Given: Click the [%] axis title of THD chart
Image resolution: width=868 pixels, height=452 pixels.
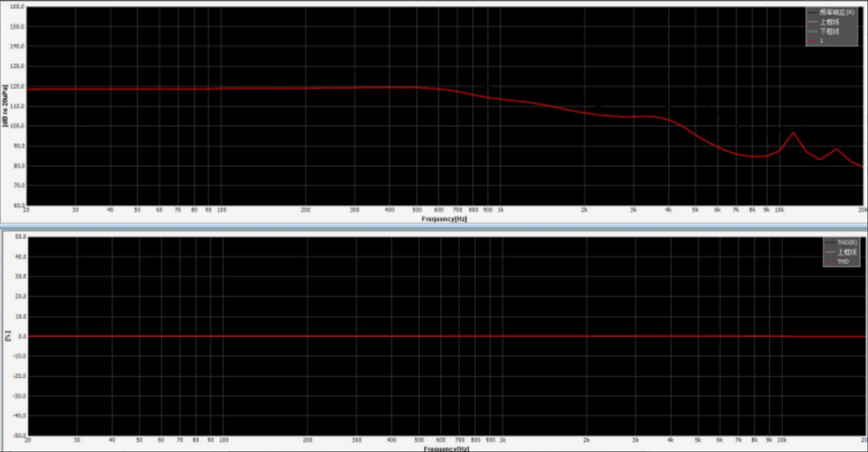Looking at the screenshot, I should tap(7, 336).
